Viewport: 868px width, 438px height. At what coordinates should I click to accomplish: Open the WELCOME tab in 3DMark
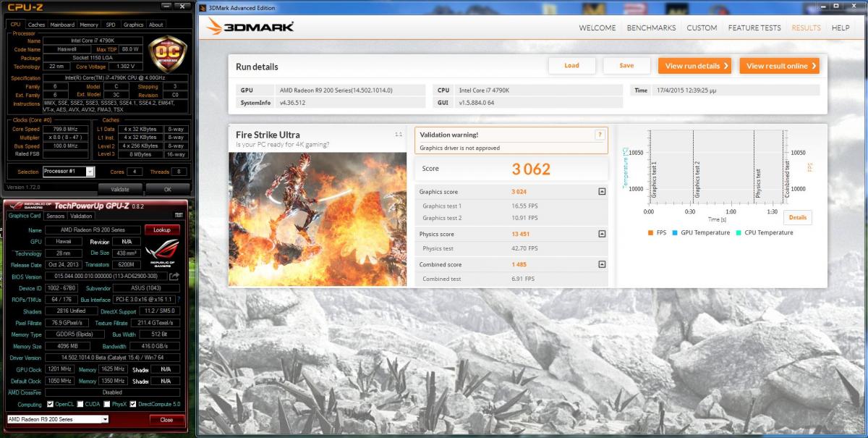[x=597, y=28]
